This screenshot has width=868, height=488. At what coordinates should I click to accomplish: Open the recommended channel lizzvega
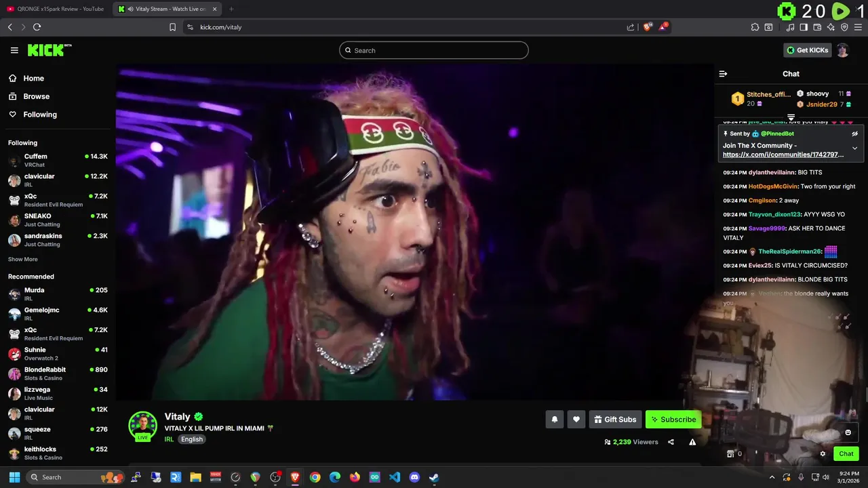click(58, 394)
